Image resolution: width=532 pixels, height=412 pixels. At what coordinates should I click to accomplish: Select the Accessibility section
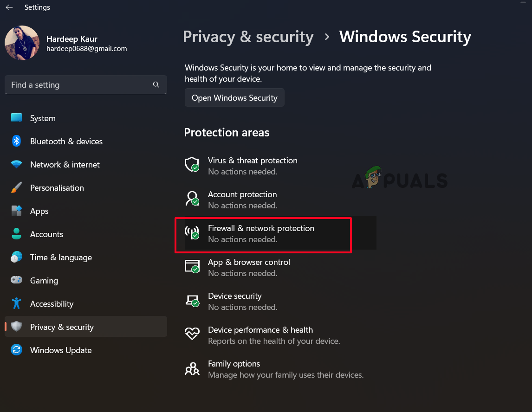tap(52, 303)
